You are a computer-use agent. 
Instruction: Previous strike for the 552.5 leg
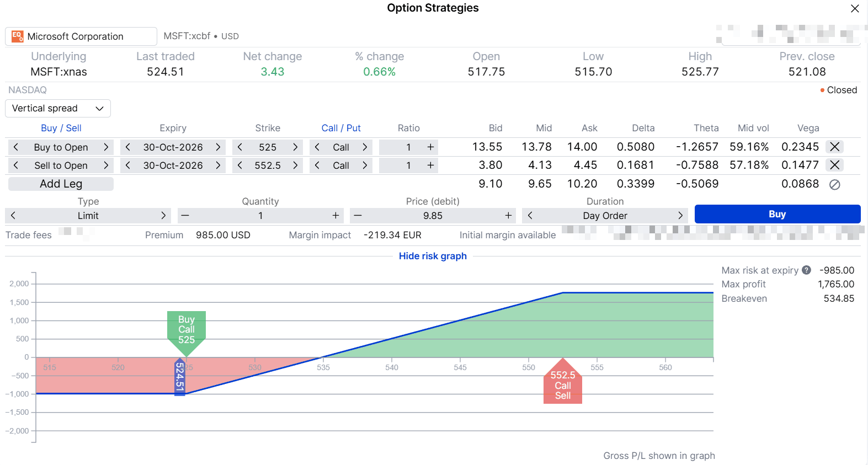(240, 165)
